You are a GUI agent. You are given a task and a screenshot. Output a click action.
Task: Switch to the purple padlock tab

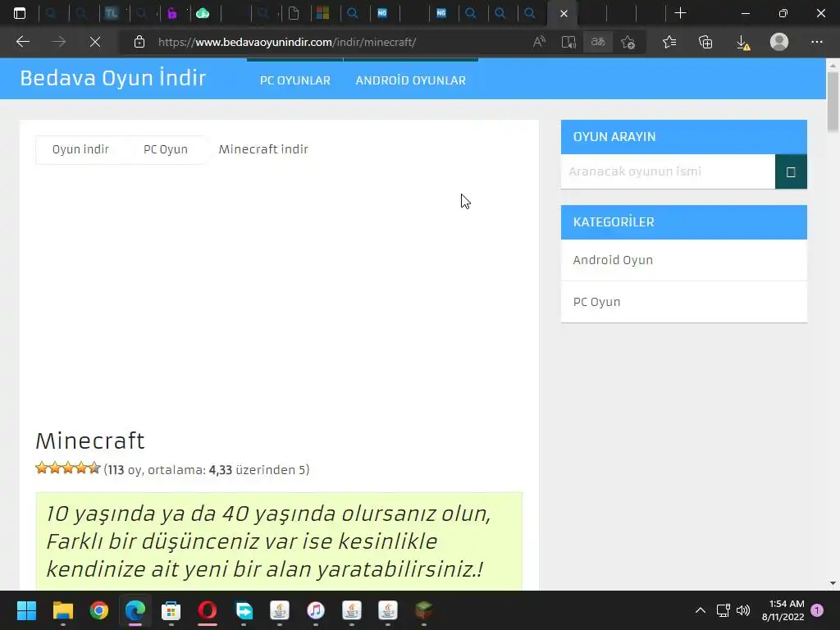tap(172, 13)
